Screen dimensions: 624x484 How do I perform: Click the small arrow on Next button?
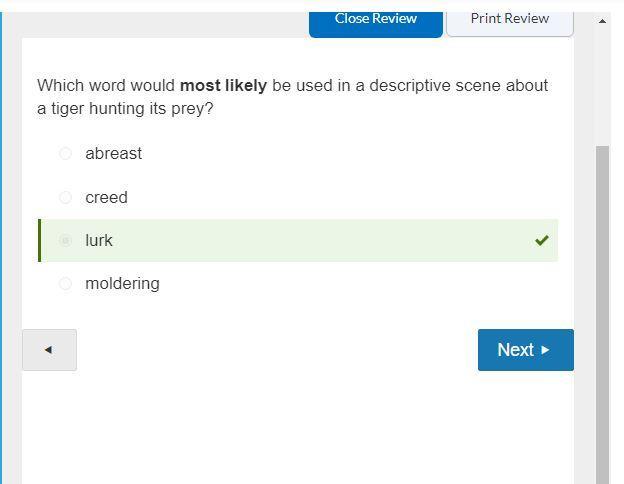[x=545, y=350]
